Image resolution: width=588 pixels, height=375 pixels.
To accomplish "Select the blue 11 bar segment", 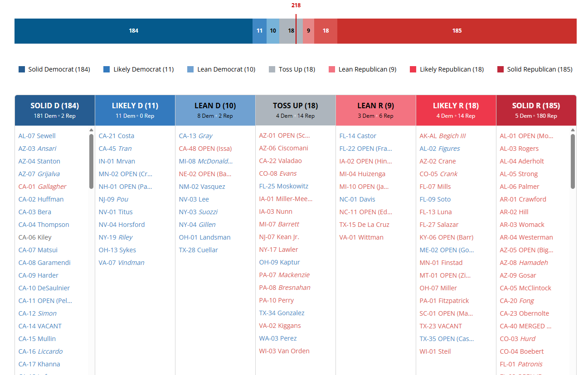I will (259, 31).
